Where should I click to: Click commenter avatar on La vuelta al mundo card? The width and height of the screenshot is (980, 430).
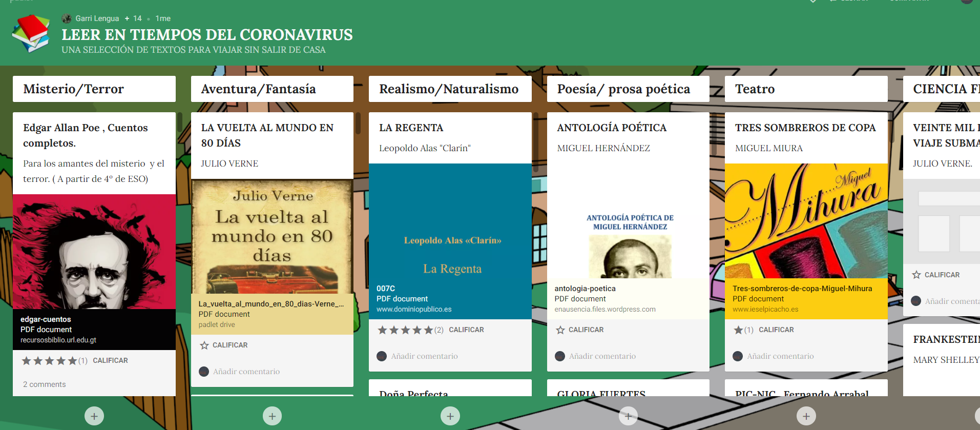point(204,372)
